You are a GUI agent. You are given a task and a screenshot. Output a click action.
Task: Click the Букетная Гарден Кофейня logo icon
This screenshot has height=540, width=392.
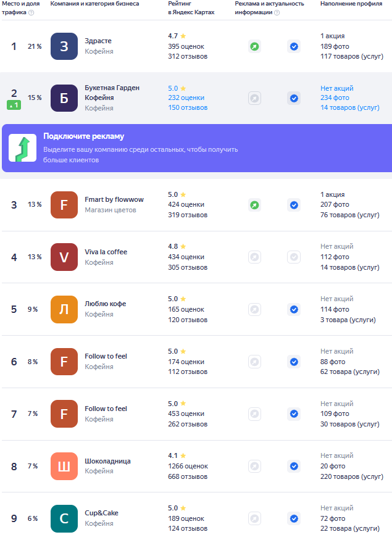coord(64,98)
